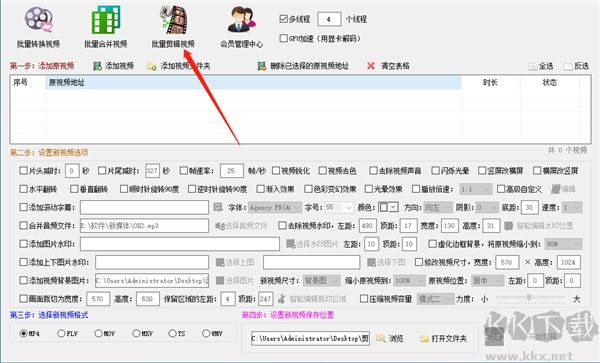Click the 选择上图 icon
The width and height of the screenshot is (600, 363).
coord(220,262)
